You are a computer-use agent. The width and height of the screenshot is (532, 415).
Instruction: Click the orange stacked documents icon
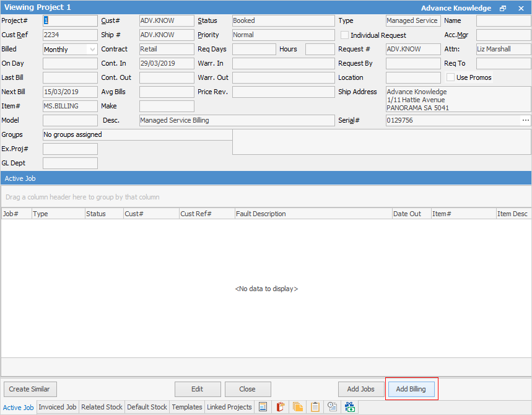coord(298,407)
